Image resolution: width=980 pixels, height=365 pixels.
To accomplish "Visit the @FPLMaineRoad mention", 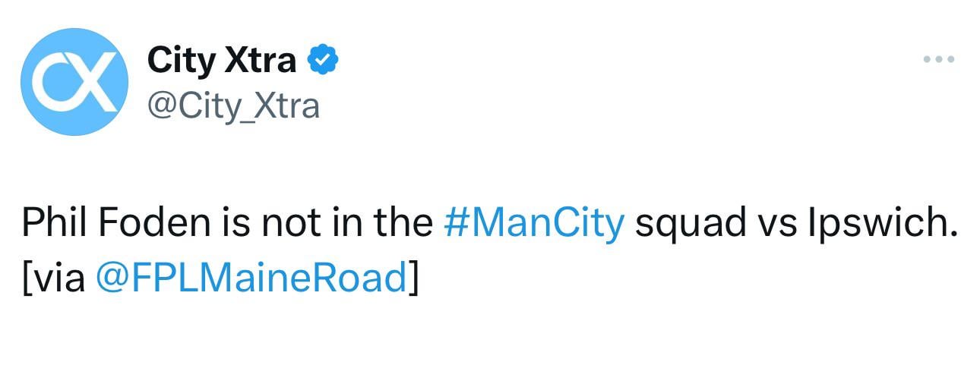I will [251, 278].
